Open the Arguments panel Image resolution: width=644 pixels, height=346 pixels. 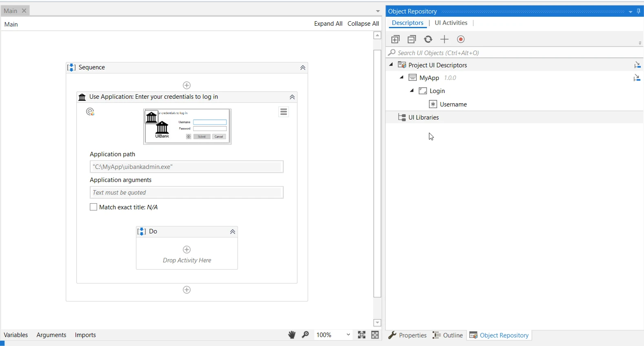pos(51,335)
